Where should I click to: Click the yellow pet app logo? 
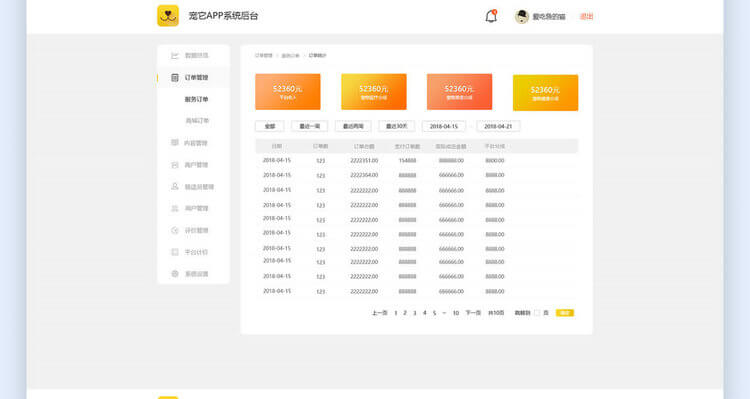pyautogui.click(x=168, y=16)
